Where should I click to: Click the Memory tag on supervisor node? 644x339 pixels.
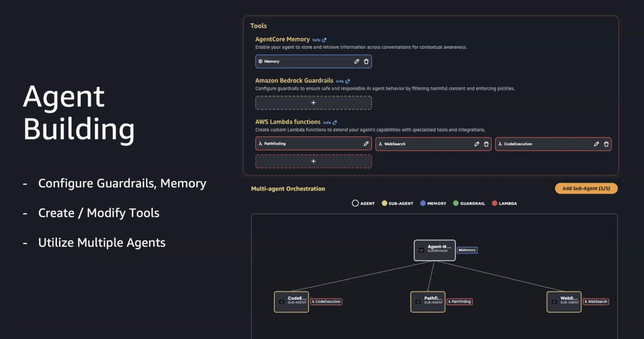point(467,250)
